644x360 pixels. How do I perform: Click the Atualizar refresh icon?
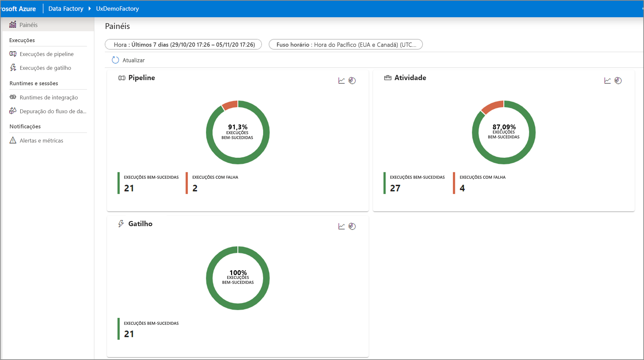coord(115,60)
